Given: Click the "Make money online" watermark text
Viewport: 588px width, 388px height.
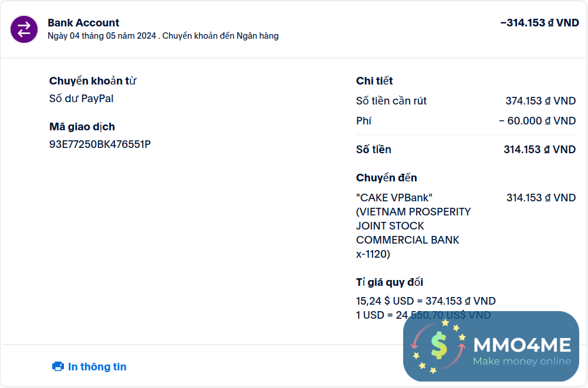Looking at the screenshot, I should [x=522, y=361].
